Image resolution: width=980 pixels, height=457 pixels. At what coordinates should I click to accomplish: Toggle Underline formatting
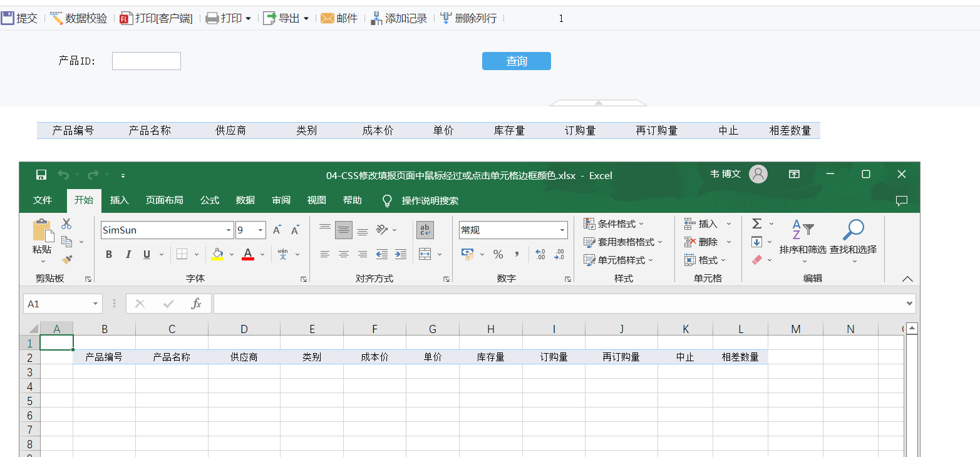click(x=147, y=254)
